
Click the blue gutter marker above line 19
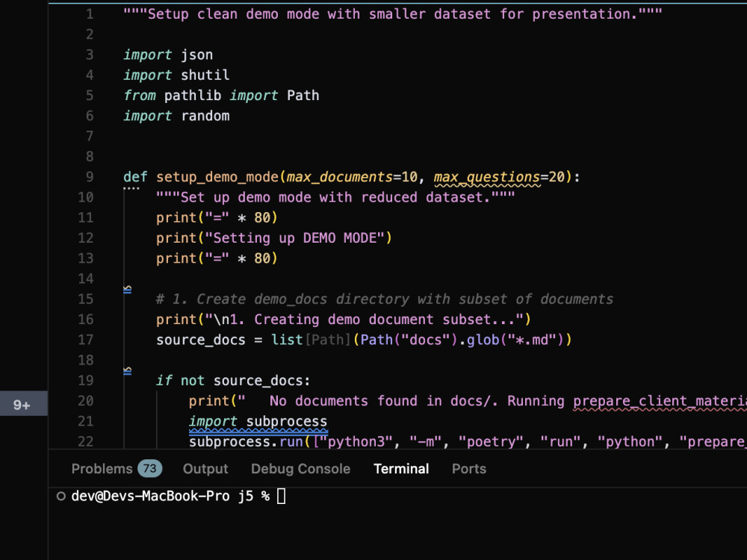pos(127,370)
